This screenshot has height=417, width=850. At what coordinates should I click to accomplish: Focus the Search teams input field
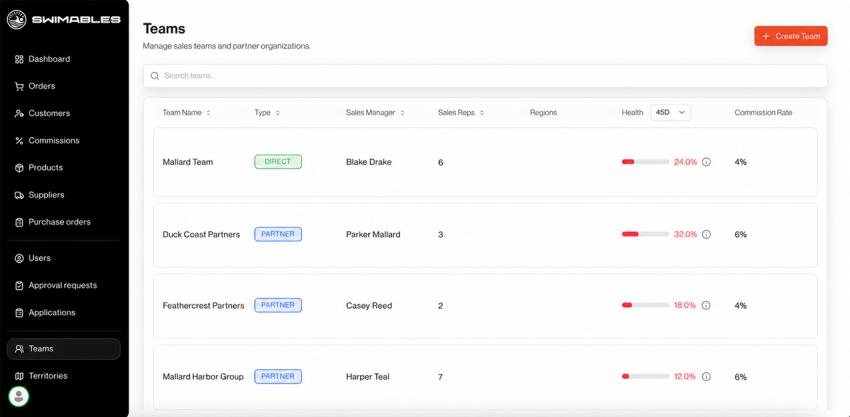point(485,76)
